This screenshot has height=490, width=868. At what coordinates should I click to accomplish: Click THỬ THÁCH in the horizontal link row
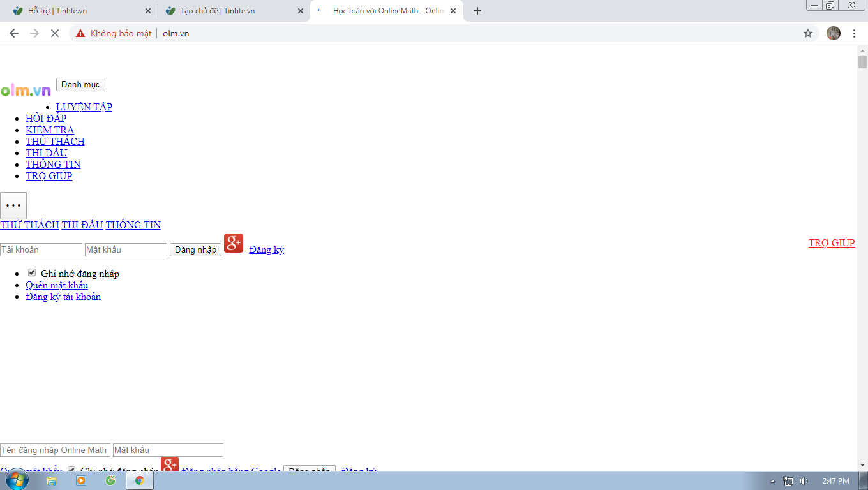pos(29,225)
